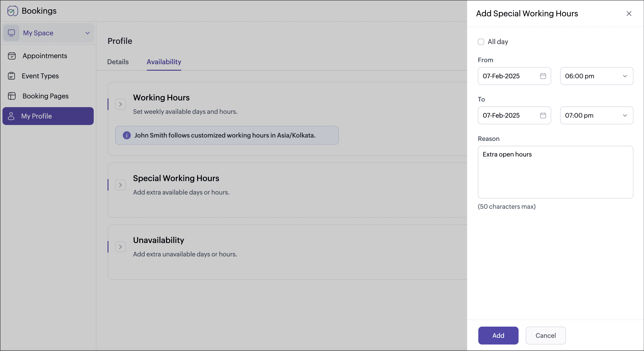Click the info icon in working hours notice
This screenshot has height=351, width=644.
tap(127, 135)
